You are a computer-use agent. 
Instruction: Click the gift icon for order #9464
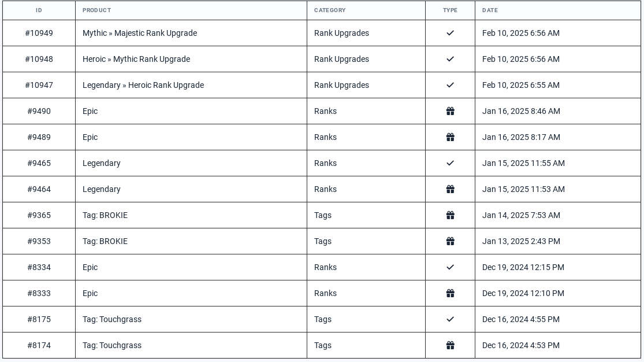pyautogui.click(x=450, y=189)
